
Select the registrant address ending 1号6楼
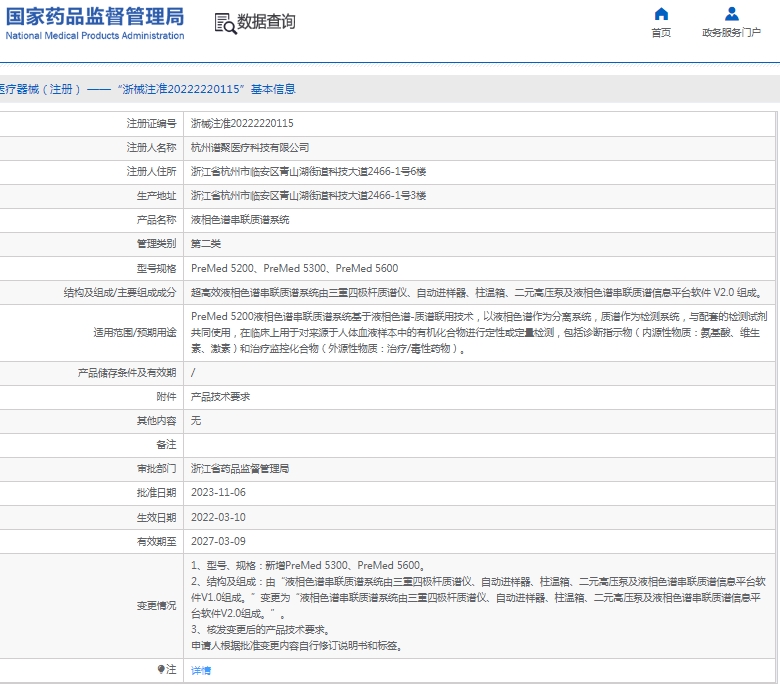click(x=308, y=172)
